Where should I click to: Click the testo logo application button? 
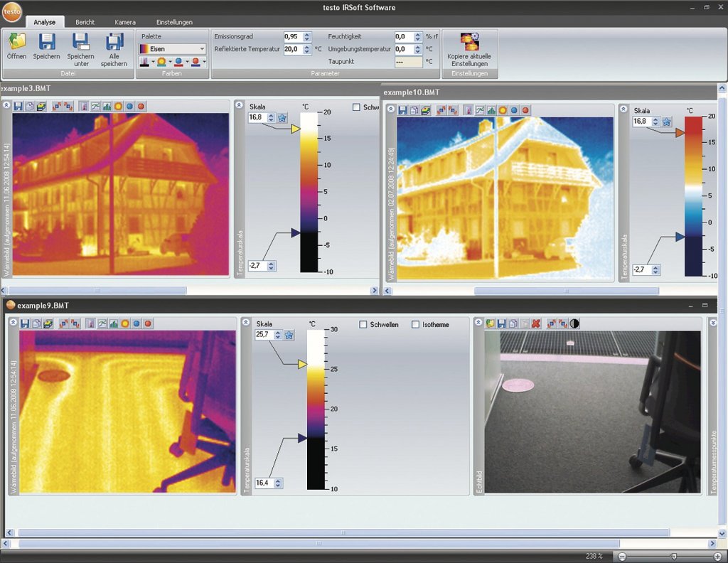click(11, 13)
